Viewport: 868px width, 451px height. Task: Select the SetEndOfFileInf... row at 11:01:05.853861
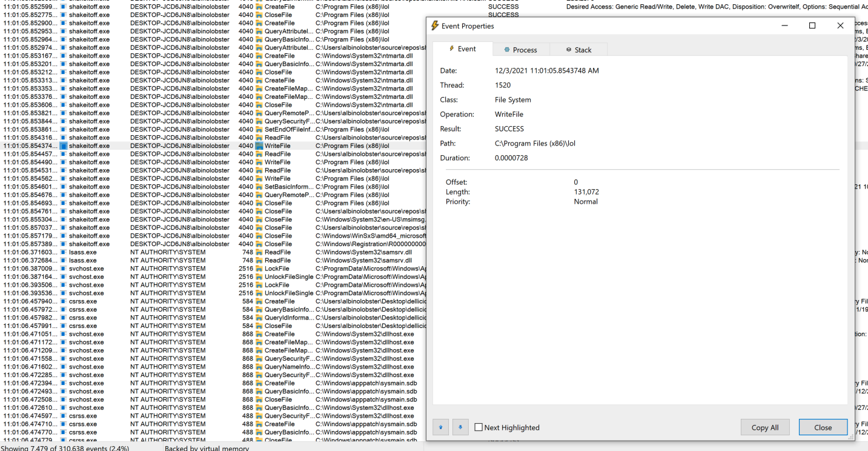click(213, 130)
